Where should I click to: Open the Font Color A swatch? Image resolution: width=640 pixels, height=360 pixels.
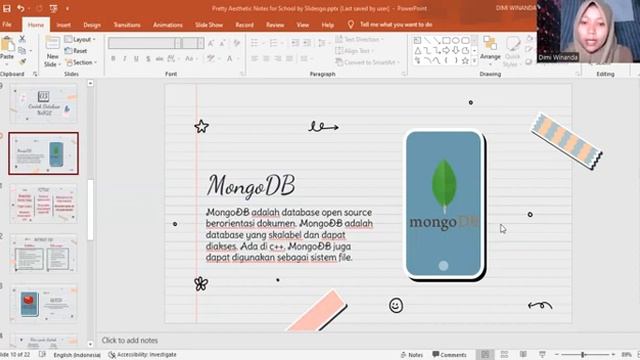230,59
